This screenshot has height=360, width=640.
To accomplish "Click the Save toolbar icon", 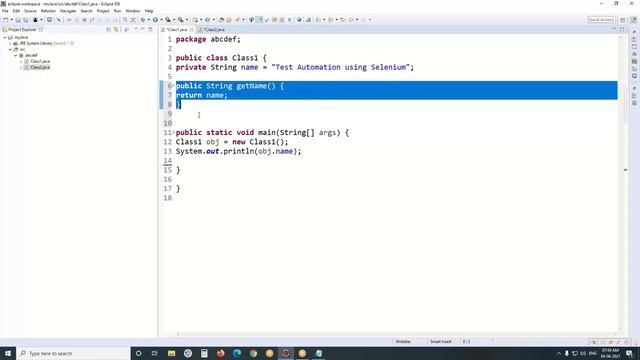I will click(18, 20).
